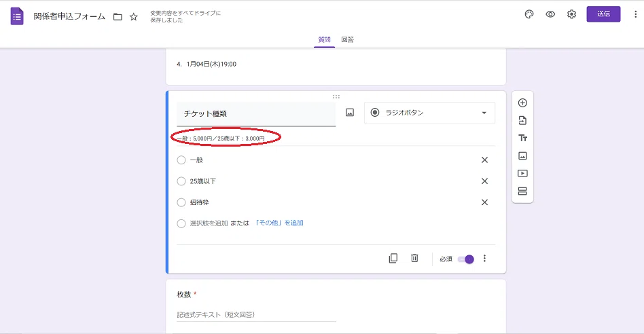Click the 記述式テキスト short answer field
Image resolution: width=644 pixels, height=334 pixels.
click(256, 315)
